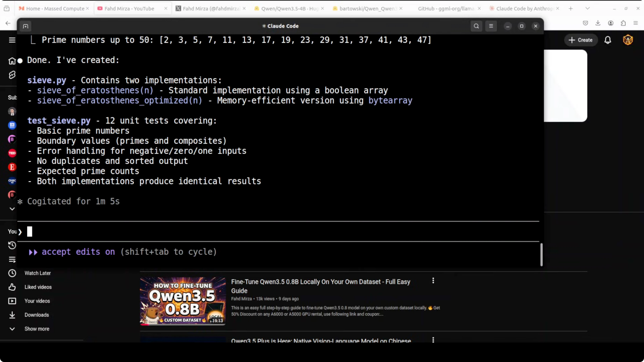Open the YouTube guide hamburger menu
The height and width of the screenshot is (362, 644).
pyautogui.click(x=12, y=40)
